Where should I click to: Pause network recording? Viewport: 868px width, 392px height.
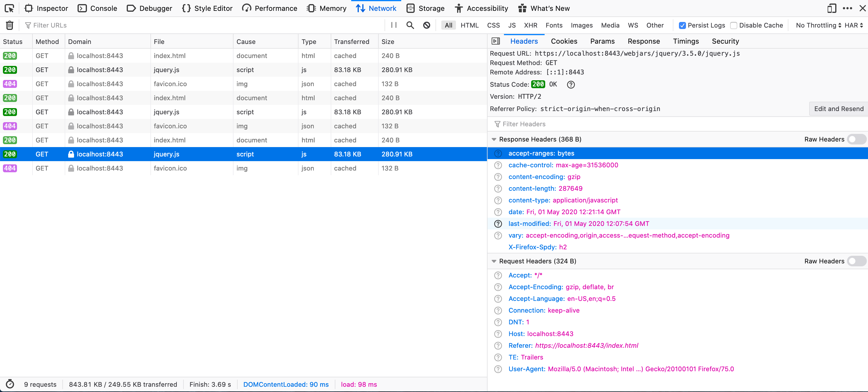[394, 25]
